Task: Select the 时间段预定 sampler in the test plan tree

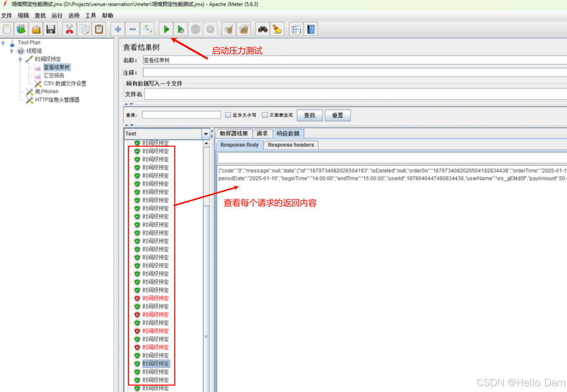Action: 48,59
